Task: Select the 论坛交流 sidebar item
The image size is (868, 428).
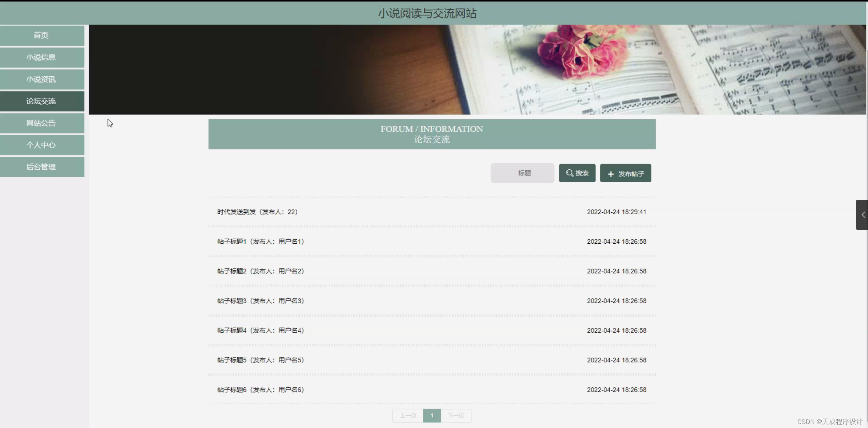Action: coord(42,101)
